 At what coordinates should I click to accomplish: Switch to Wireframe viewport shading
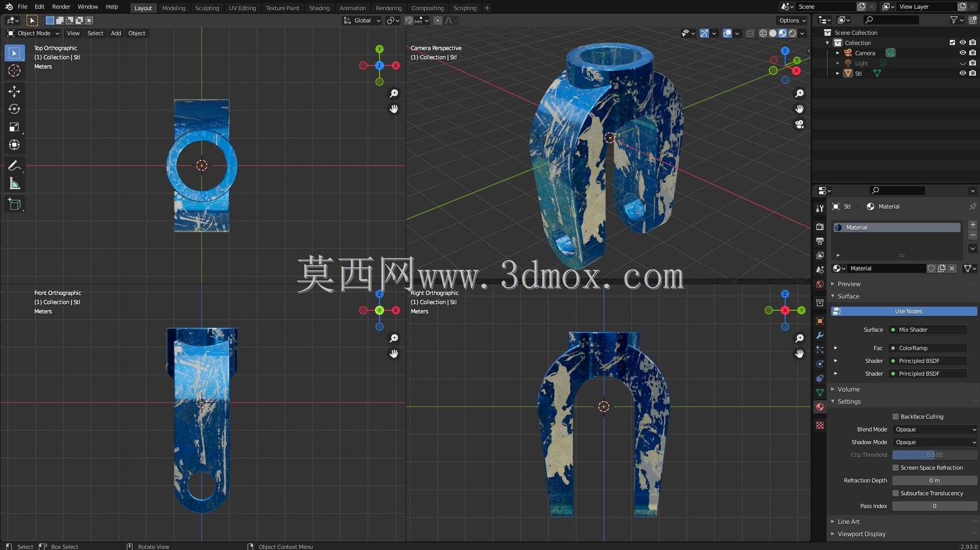763,33
